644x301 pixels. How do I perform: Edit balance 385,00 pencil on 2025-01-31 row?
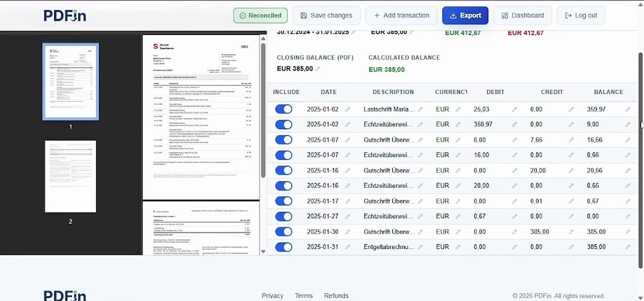627,247
